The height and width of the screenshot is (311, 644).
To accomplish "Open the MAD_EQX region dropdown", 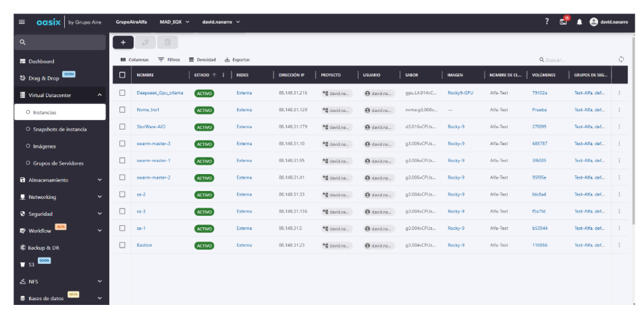I will point(174,22).
